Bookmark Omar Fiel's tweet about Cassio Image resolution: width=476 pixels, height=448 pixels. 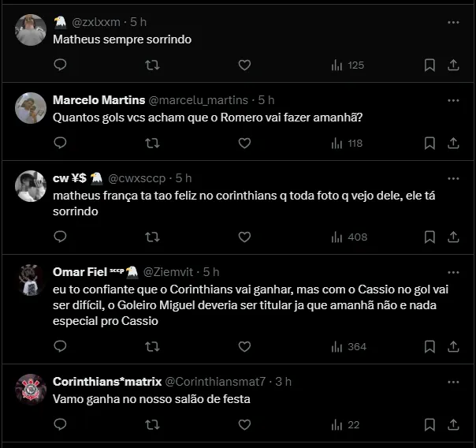(430, 346)
